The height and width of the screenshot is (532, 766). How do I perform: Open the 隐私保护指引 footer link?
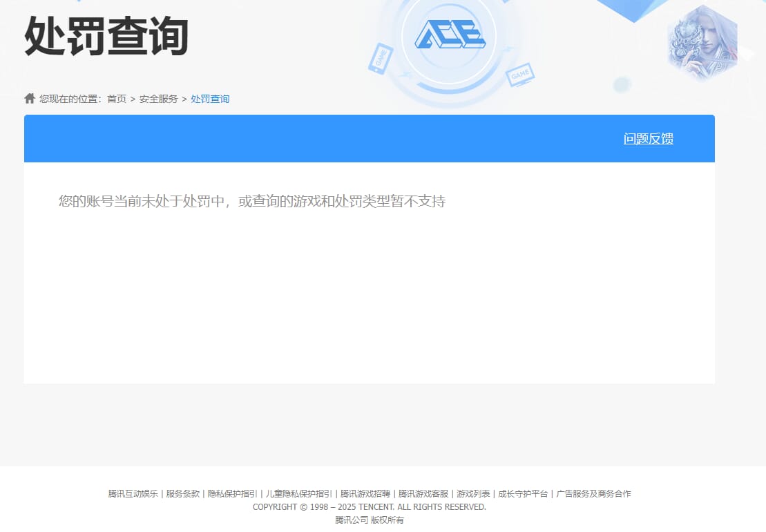pos(232,494)
